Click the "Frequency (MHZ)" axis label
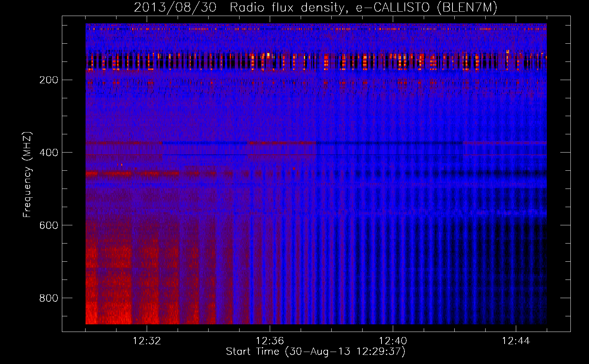This screenshot has width=589, height=364. 27,174
